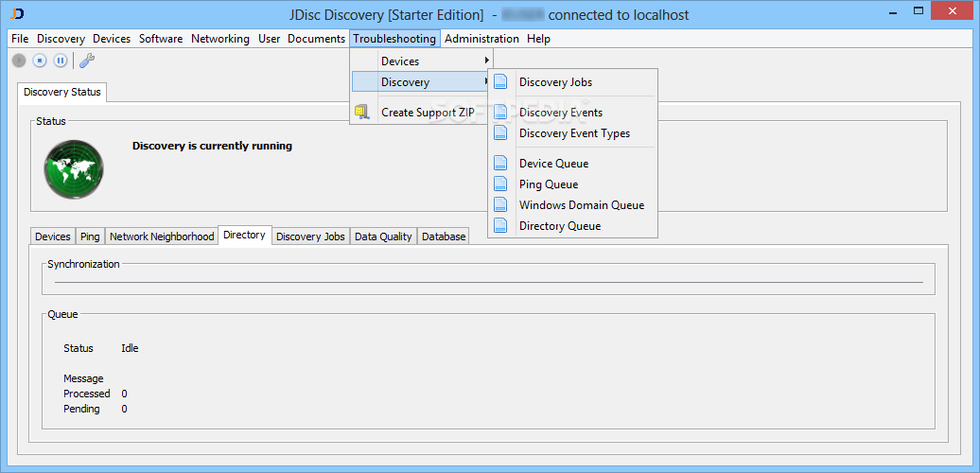Expand the Devices submenu under Troubleshooting
The height and width of the screenshot is (473, 980).
click(422, 61)
